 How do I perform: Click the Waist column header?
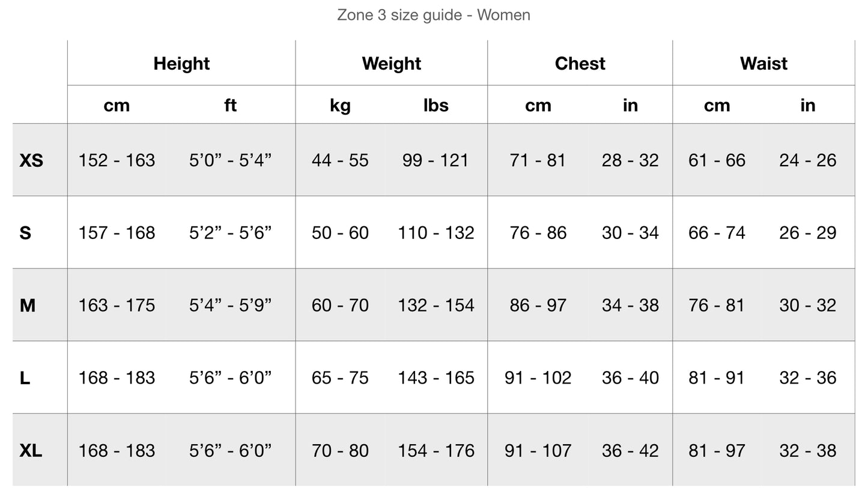point(763,64)
